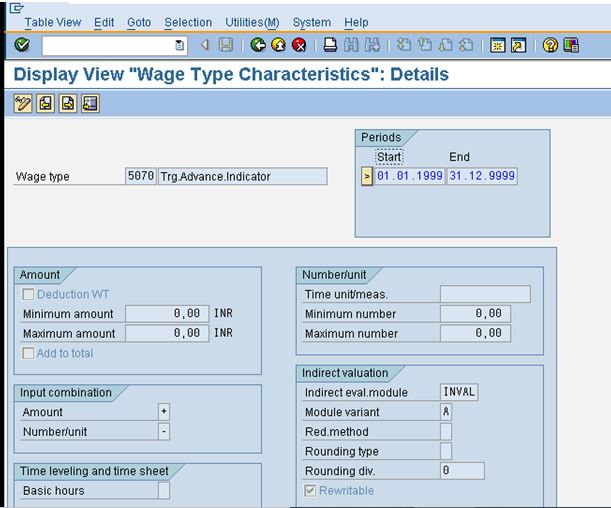Screen dimensions: 611x508
Task: Click the Previous Entry icon
Action: (x=45, y=104)
